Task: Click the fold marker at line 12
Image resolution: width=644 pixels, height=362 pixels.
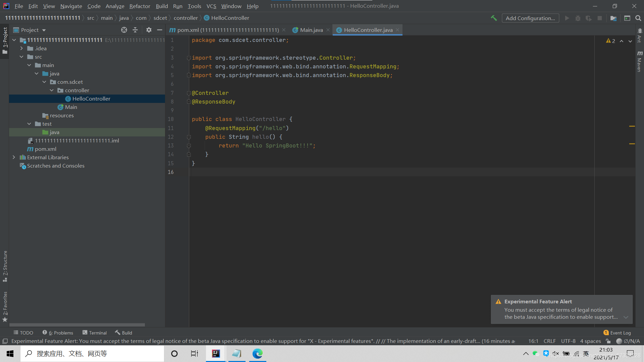Action: tap(189, 137)
